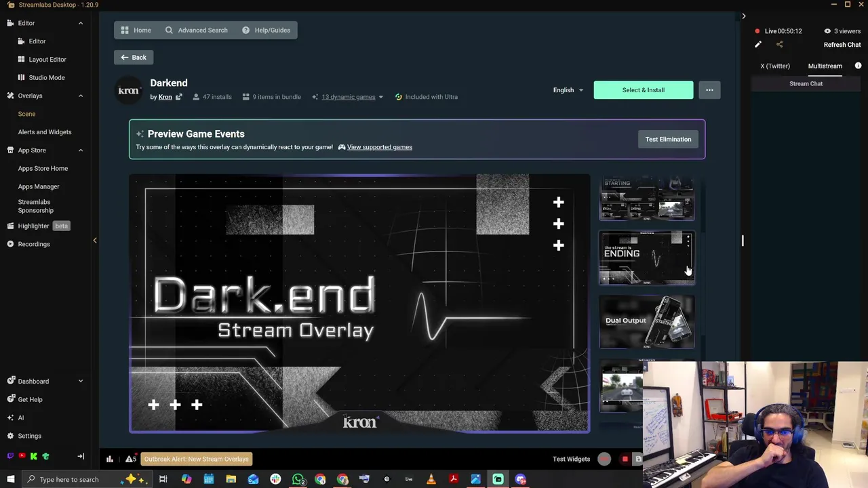Expand the Dashboard section arrow
This screenshot has width=868, height=488.
[x=80, y=381]
